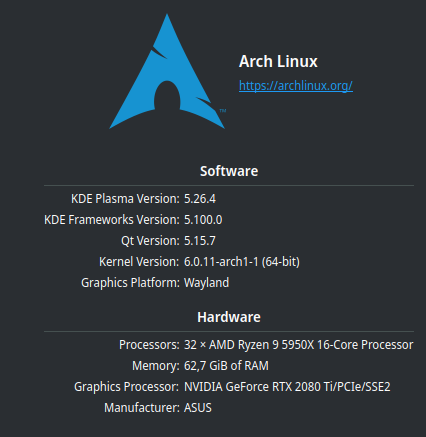
Task: Click the Arch Linux title text
Action: [278, 61]
